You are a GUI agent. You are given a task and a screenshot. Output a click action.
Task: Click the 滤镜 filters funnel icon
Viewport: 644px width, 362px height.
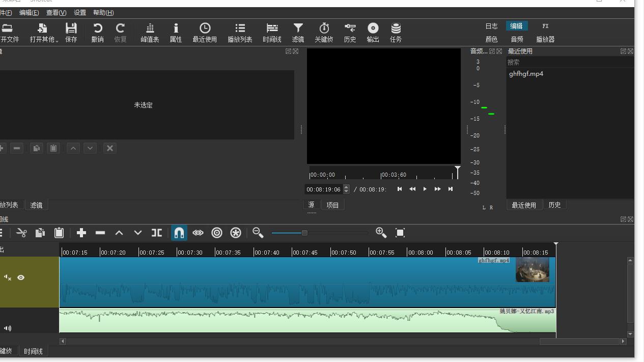[x=298, y=33]
